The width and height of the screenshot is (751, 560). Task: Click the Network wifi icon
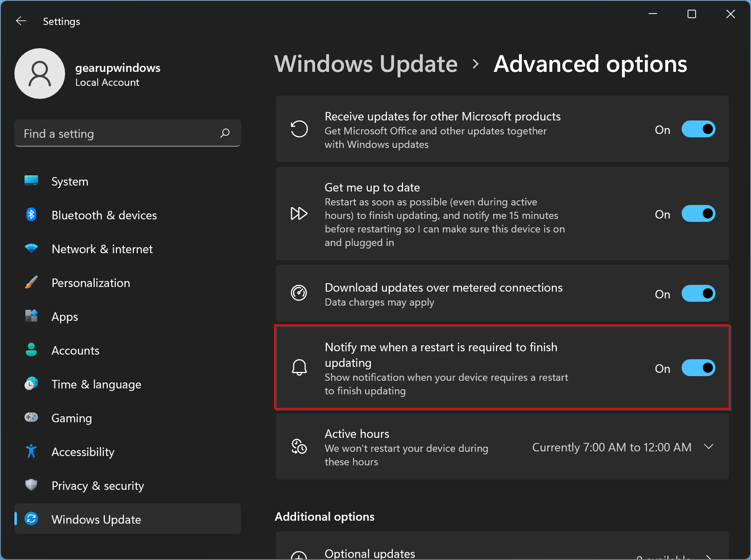tap(31, 249)
